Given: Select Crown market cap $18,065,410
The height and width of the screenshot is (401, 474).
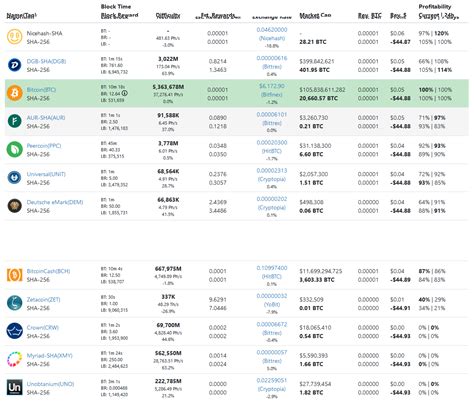Looking at the screenshot, I should click(x=315, y=327).
